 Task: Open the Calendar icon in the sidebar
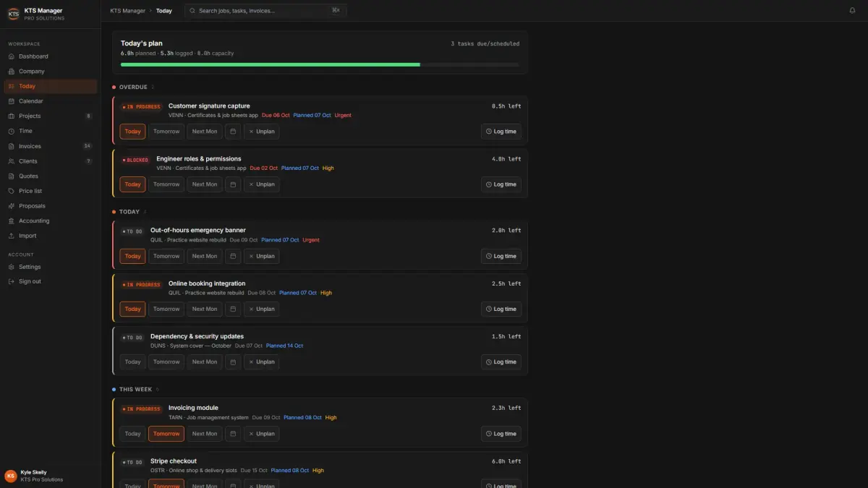coord(12,101)
